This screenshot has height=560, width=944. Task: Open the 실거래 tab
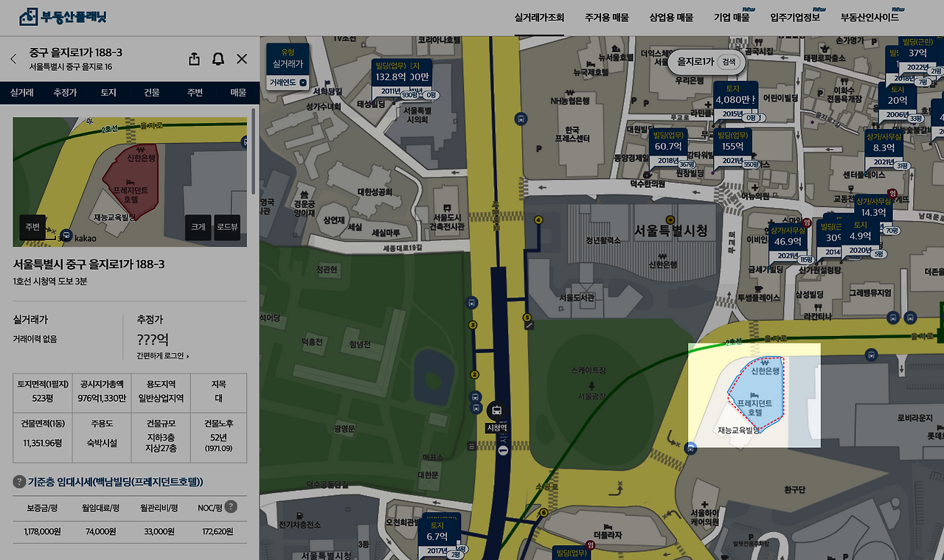coord(22,93)
